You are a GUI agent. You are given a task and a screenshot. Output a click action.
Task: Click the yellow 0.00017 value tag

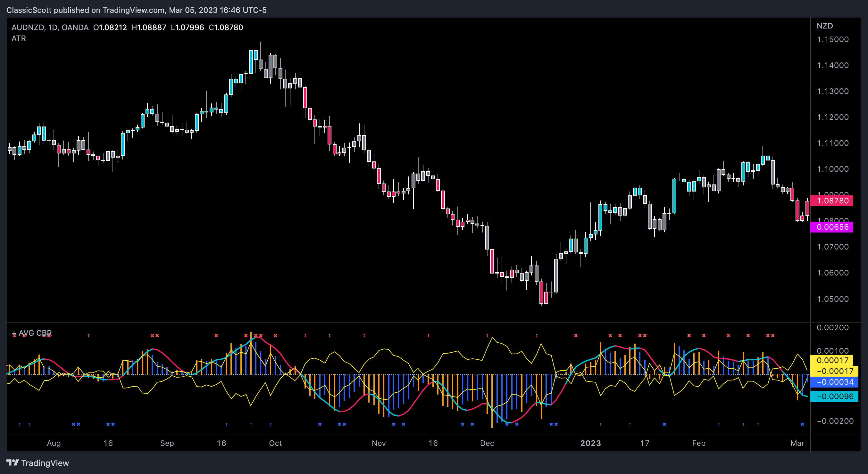[x=831, y=360]
